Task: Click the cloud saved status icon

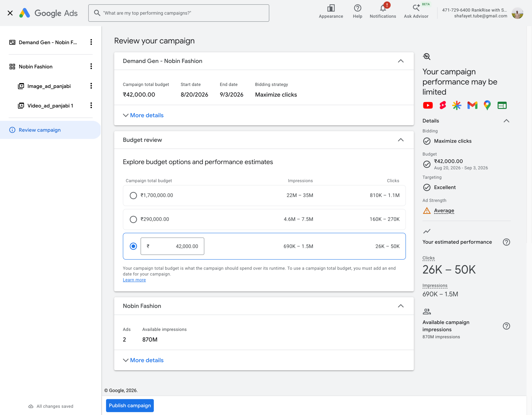Action: pyautogui.click(x=31, y=406)
